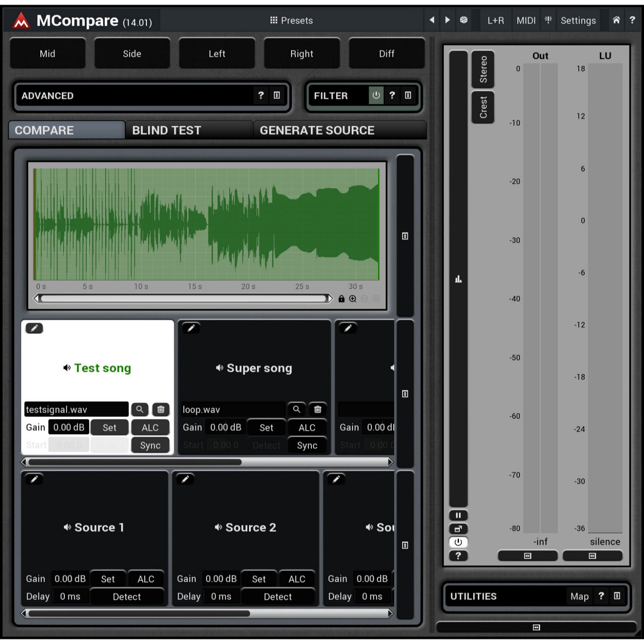Toggle the meter power button
This screenshot has height=644, width=644.
point(458,542)
